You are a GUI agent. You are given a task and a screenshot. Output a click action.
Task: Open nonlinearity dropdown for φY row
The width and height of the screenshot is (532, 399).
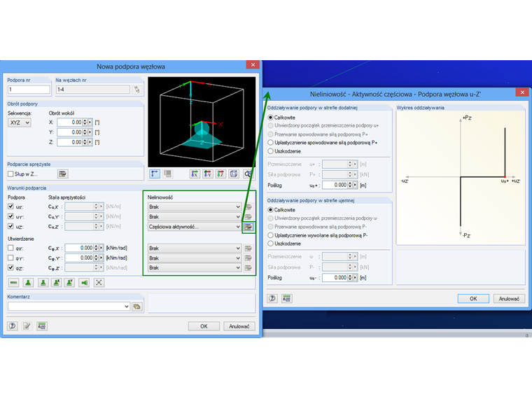195,258
